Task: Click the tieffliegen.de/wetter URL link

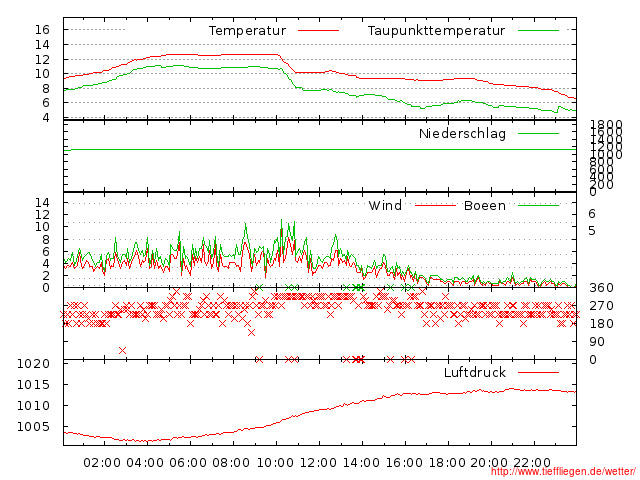Action: (x=563, y=472)
